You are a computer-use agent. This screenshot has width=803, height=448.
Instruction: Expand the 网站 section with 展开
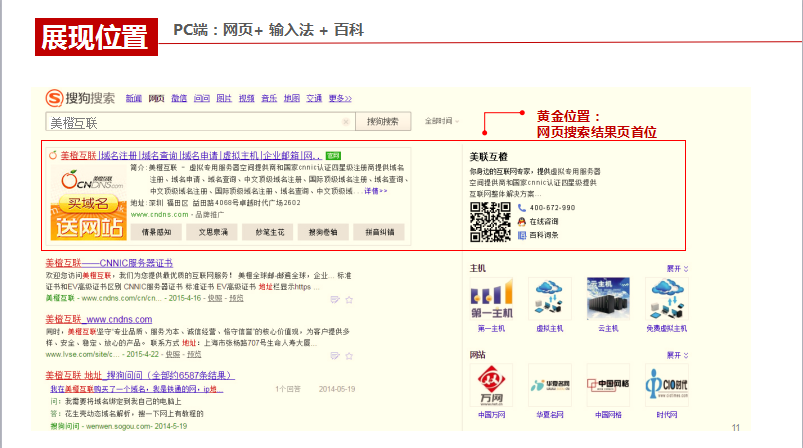click(x=678, y=355)
